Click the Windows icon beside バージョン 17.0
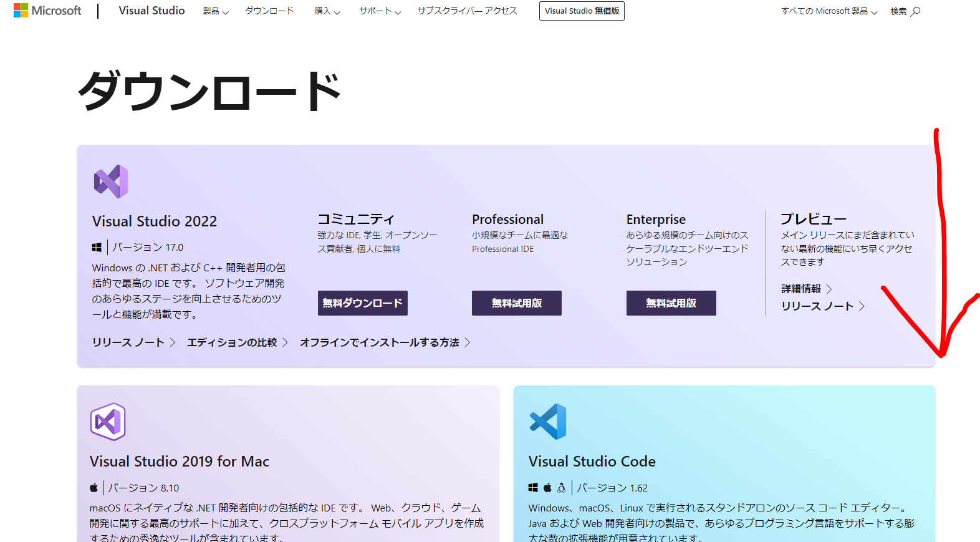This screenshot has width=980, height=542. tap(97, 248)
